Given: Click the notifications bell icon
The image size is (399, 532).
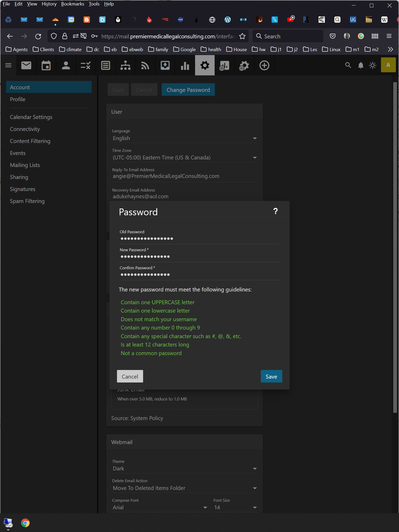Looking at the screenshot, I should [x=361, y=65].
